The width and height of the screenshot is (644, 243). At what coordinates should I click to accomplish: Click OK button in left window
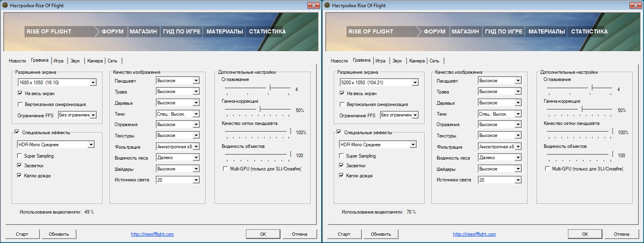tap(263, 234)
